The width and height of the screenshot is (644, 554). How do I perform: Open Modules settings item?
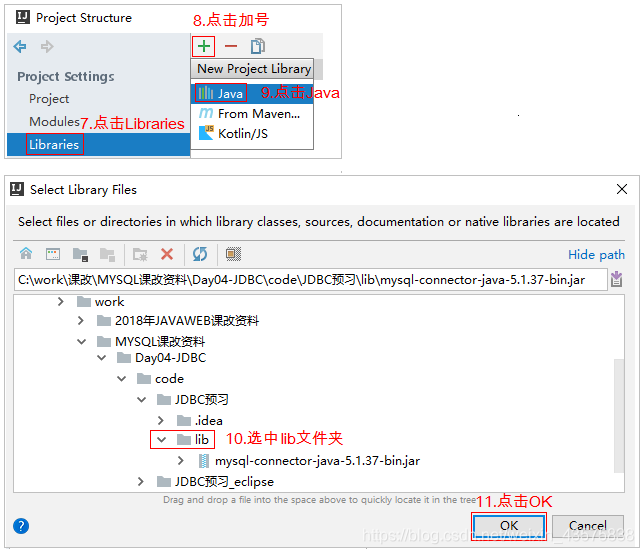click(54, 122)
